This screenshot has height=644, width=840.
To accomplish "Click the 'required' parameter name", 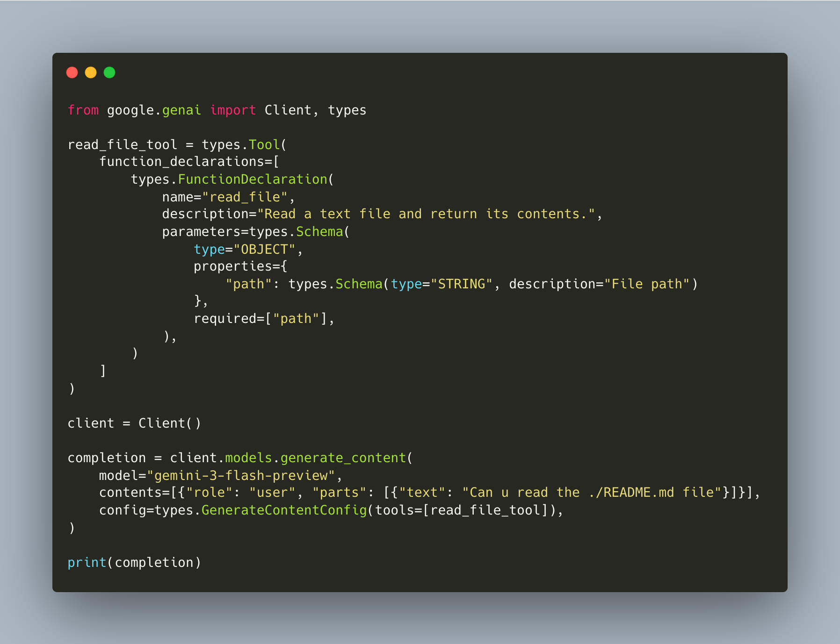I will 225,319.
